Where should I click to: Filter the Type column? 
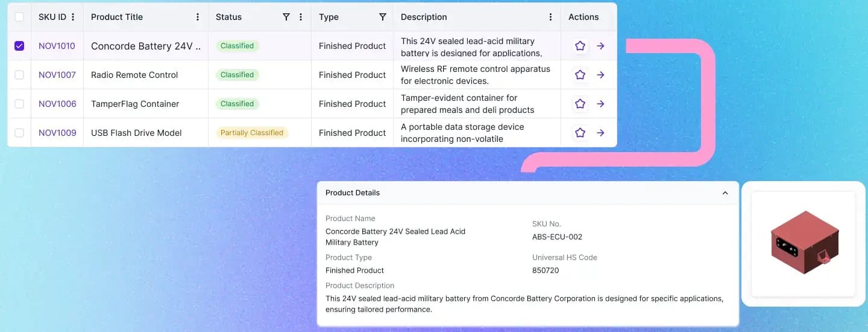click(x=382, y=17)
